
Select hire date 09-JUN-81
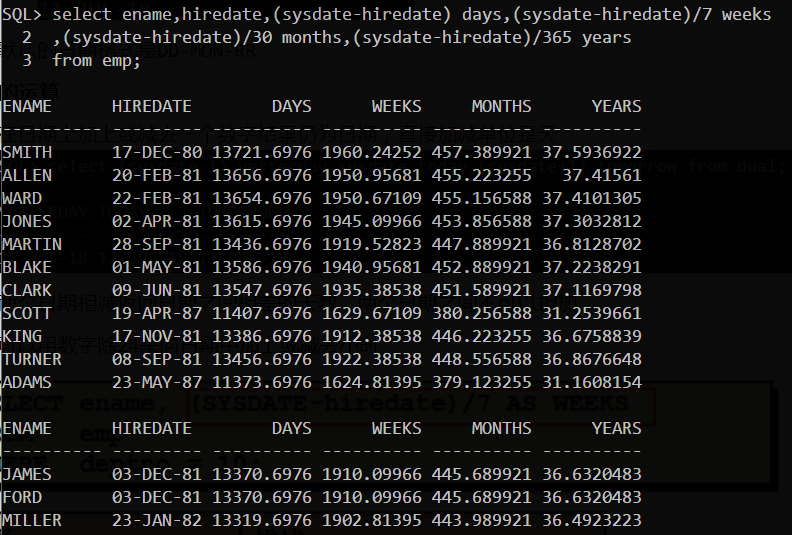(x=157, y=290)
